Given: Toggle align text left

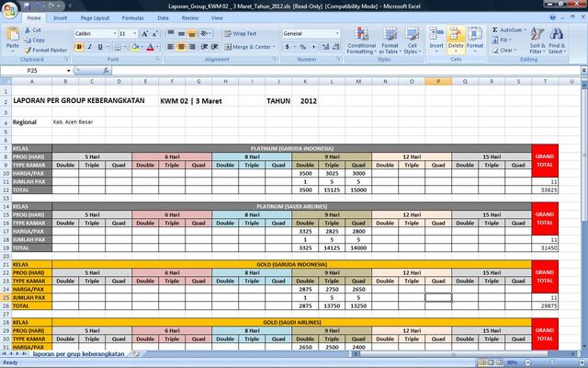Looking at the screenshot, I should (171, 47).
